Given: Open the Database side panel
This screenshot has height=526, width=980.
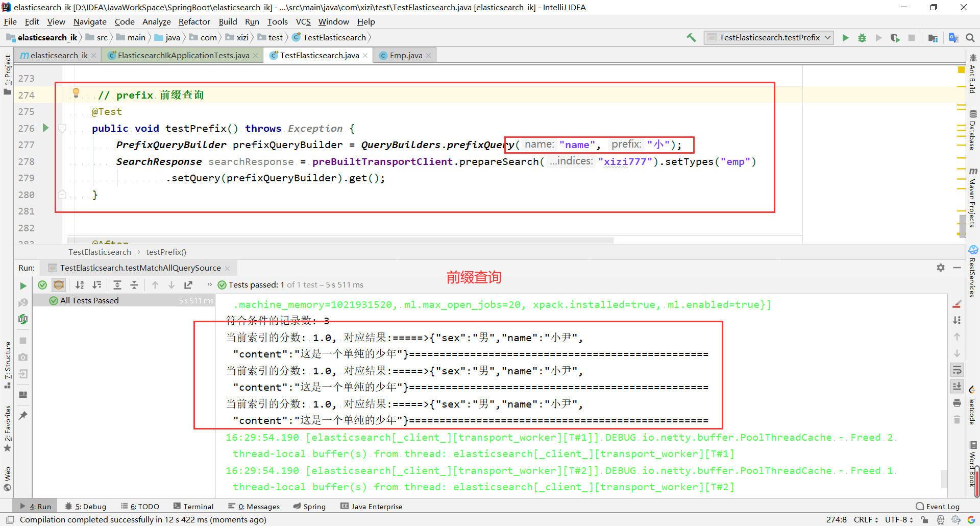Looking at the screenshot, I should coord(973,130).
